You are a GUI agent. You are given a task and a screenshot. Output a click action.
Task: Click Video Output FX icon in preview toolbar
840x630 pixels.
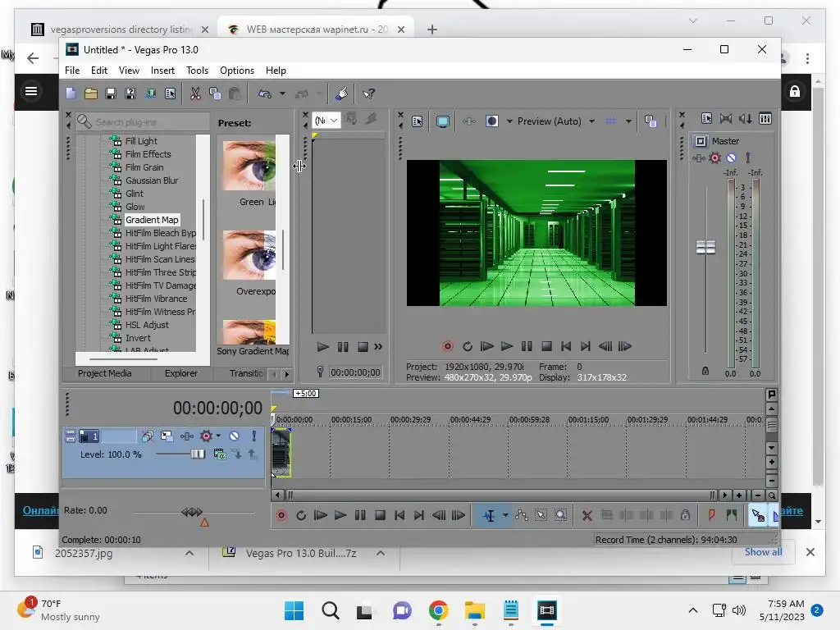(468, 121)
